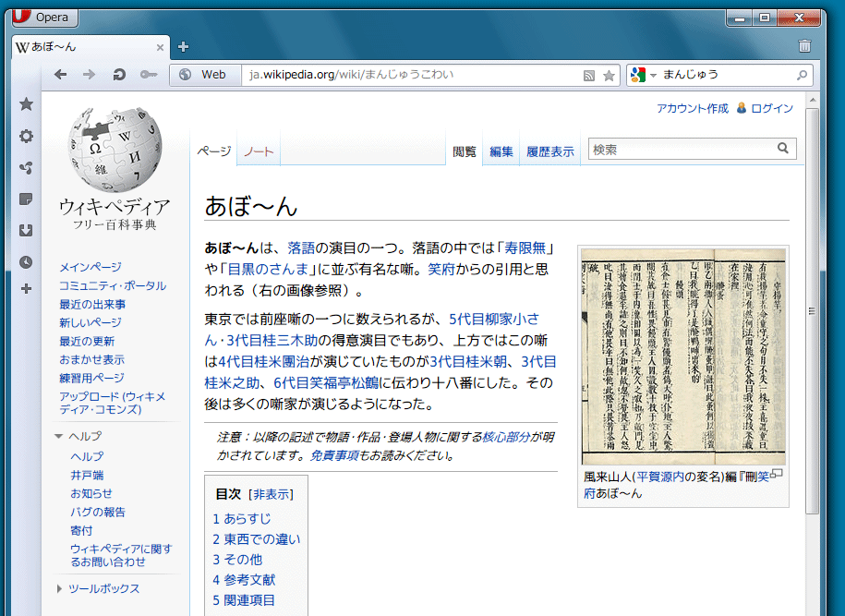
Task: Follow the 6代目笑福亭松鶴 link
Action: pyautogui.click(x=326, y=382)
